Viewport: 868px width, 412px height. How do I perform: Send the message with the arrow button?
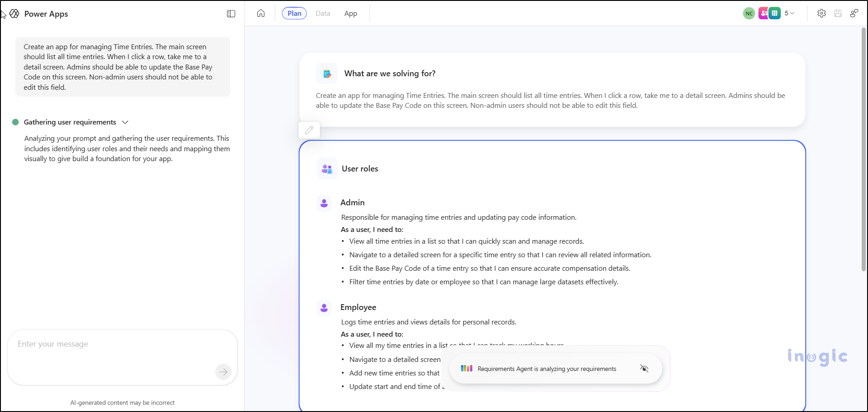223,371
